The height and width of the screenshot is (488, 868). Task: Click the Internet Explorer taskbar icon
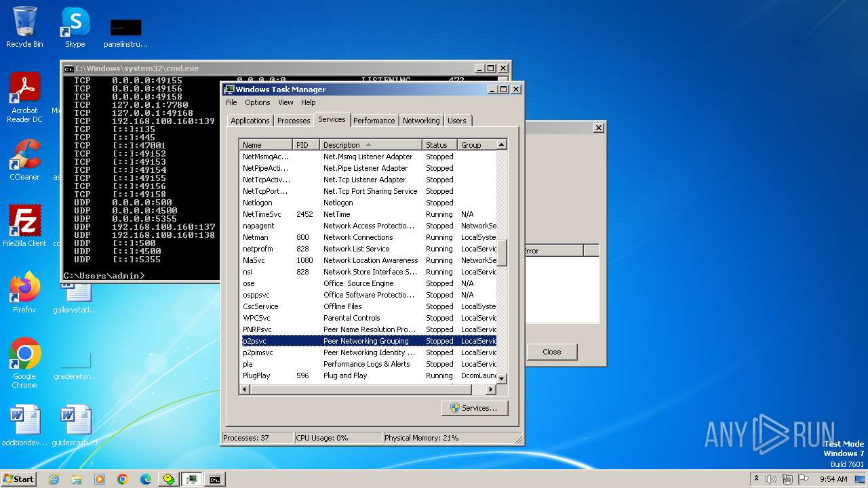pyautogui.click(x=54, y=479)
